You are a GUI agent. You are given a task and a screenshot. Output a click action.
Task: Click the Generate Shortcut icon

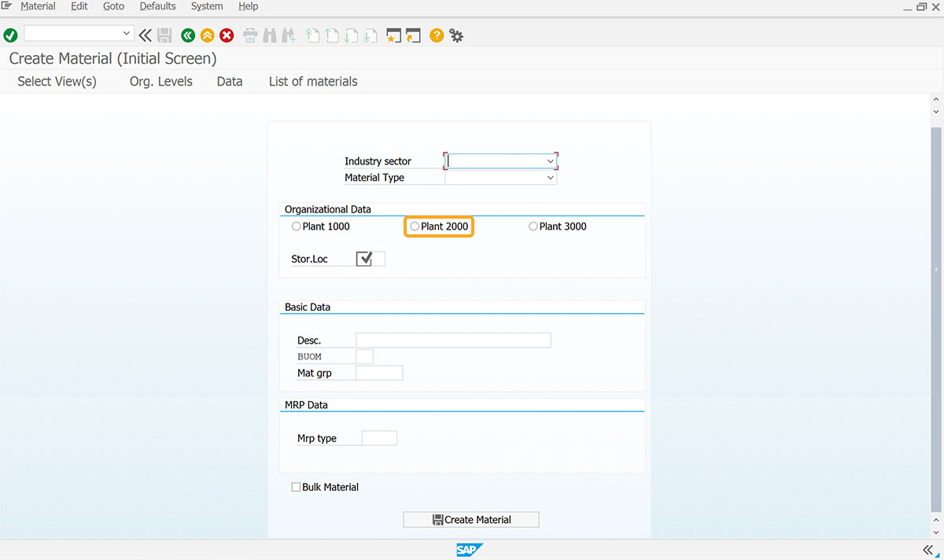[414, 35]
